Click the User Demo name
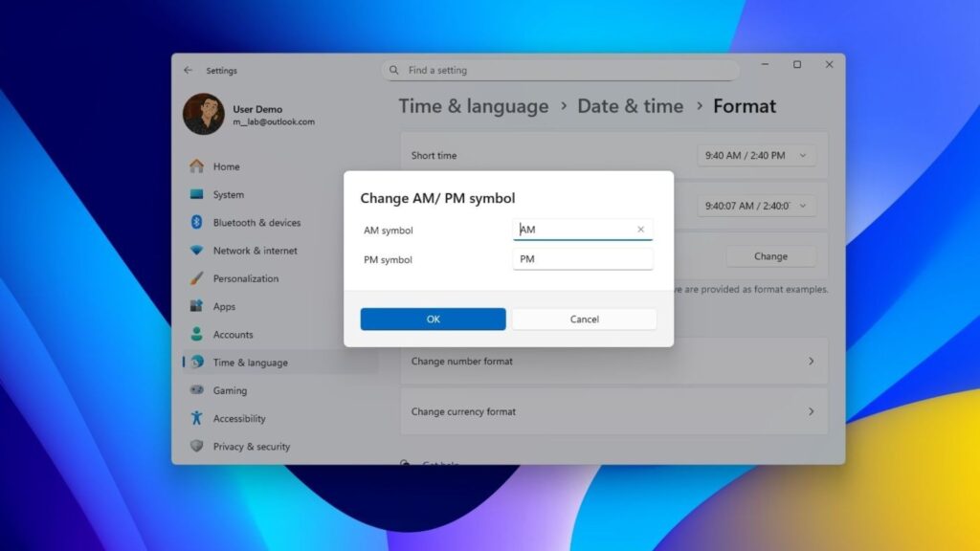 (x=257, y=109)
